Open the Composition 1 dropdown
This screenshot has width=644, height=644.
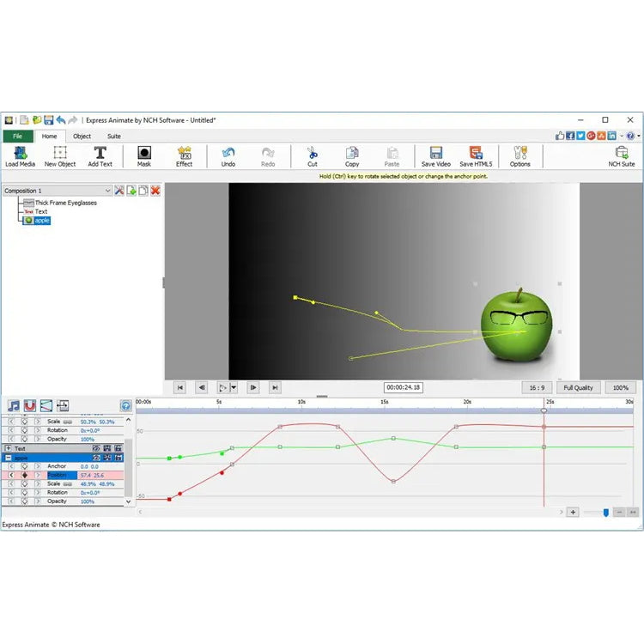(108, 191)
